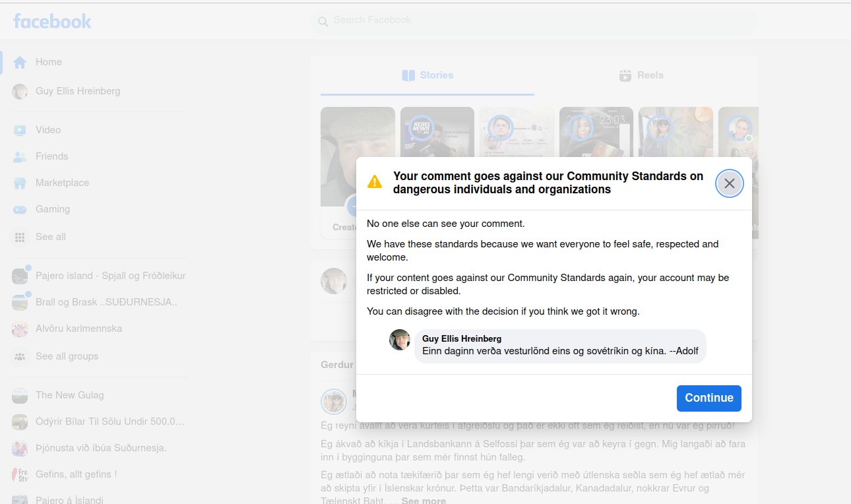Click the Facebook logo
The width and height of the screenshot is (851, 504).
click(52, 21)
